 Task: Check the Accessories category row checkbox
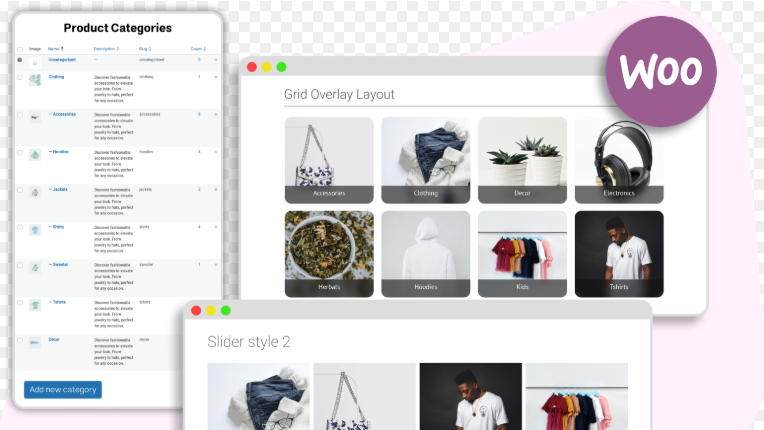click(x=20, y=115)
